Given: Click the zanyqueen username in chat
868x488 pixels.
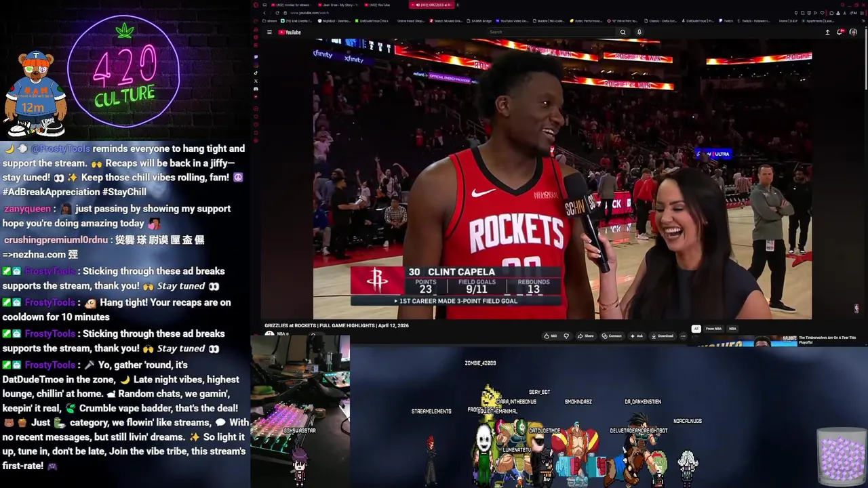Looking at the screenshot, I should coord(27,209).
